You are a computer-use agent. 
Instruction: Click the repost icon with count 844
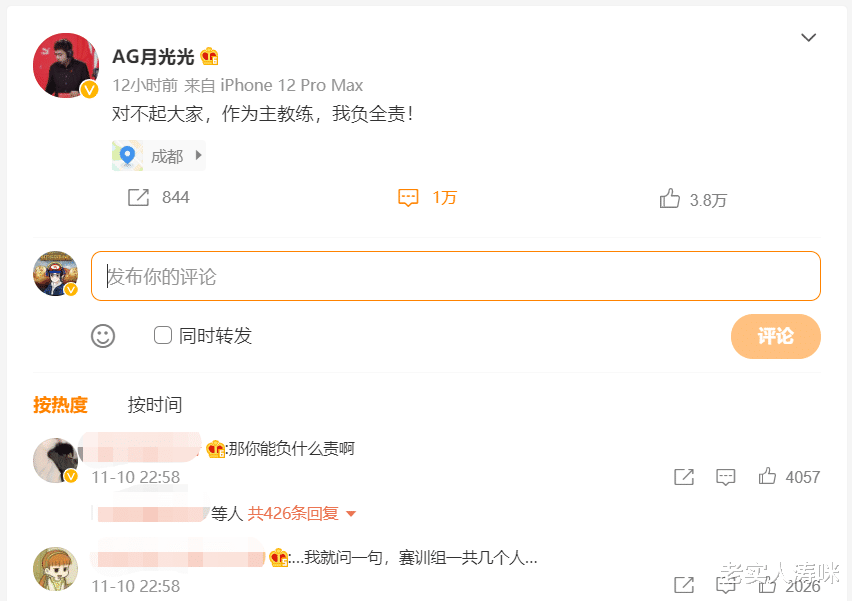point(139,198)
